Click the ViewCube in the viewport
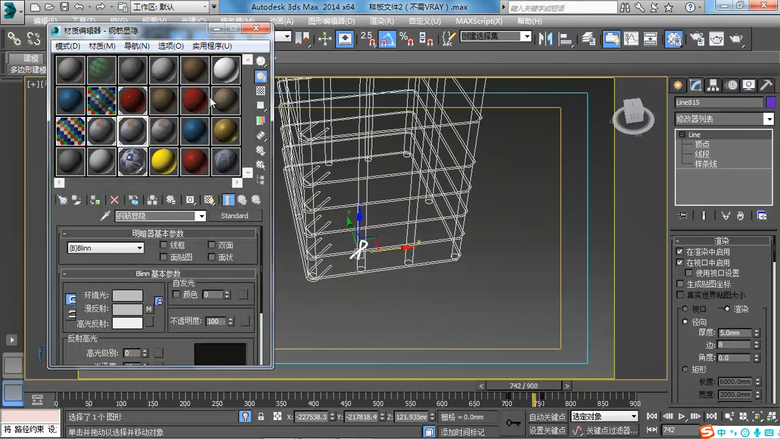The width and height of the screenshot is (780, 439). [635, 113]
